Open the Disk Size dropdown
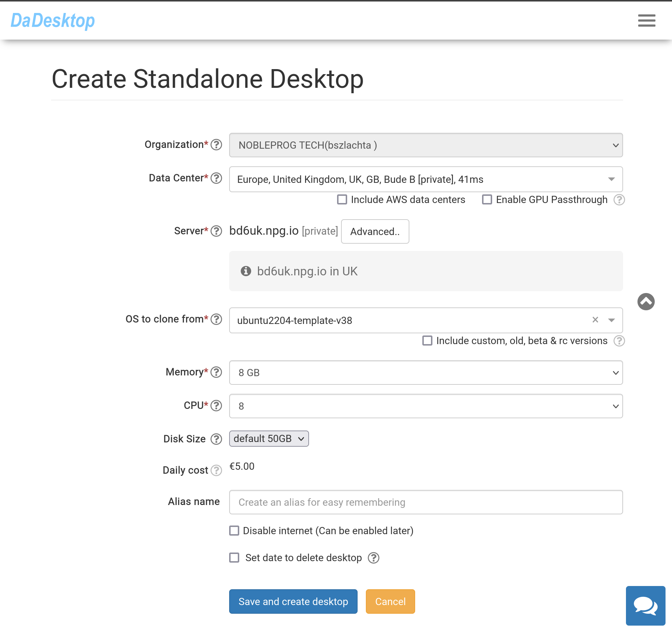Image resolution: width=672 pixels, height=631 pixels. pyautogui.click(x=269, y=439)
